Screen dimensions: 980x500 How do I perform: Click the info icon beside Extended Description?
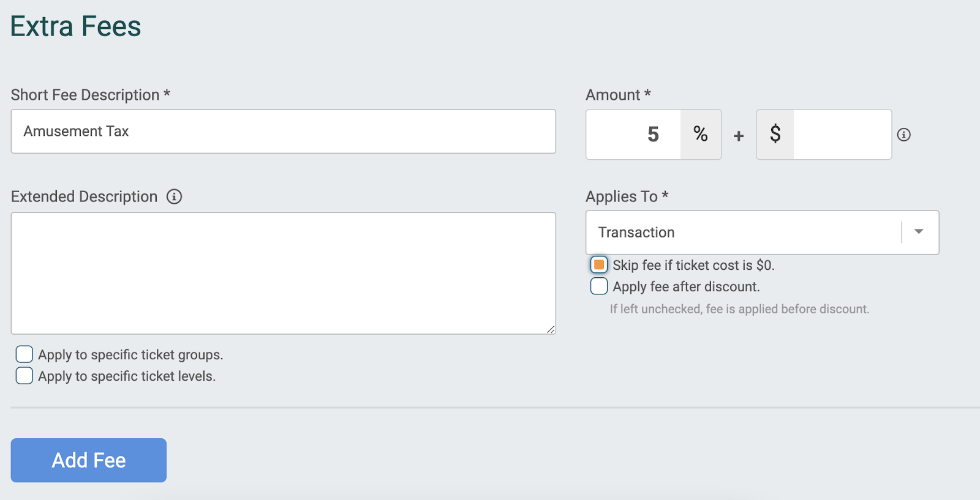pyautogui.click(x=175, y=196)
